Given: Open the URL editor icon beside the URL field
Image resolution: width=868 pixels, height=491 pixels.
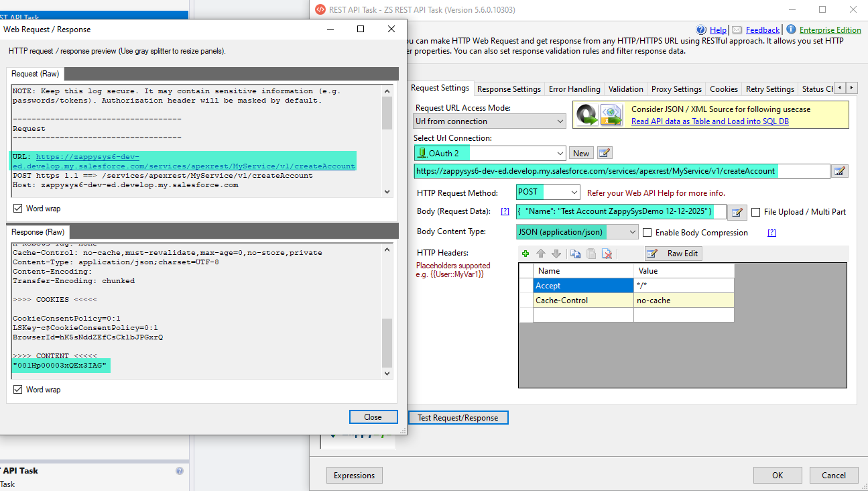Looking at the screenshot, I should coord(839,171).
